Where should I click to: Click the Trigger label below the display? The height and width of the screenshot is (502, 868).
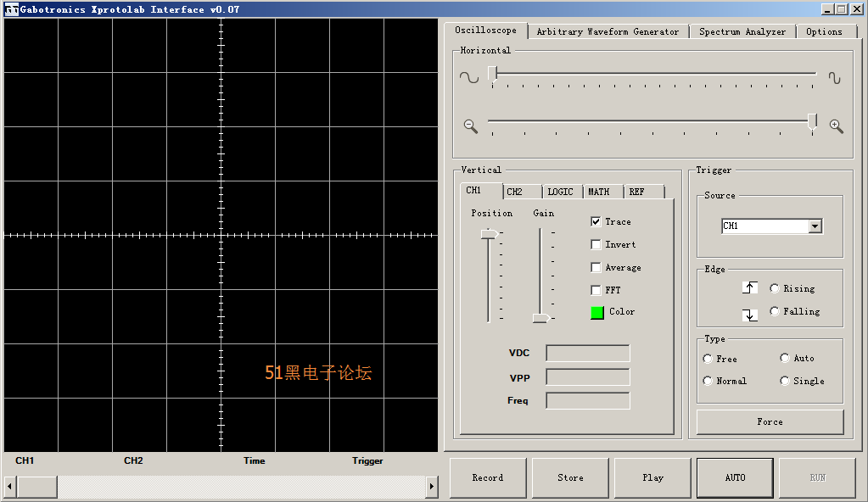tap(367, 460)
